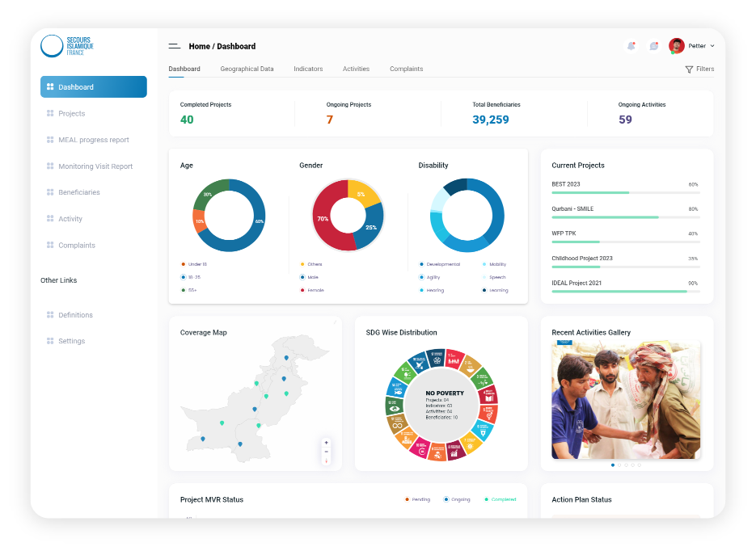The height and width of the screenshot is (551, 756).
Task: Expand the Petter user dropdown
Action: [712, 46]
